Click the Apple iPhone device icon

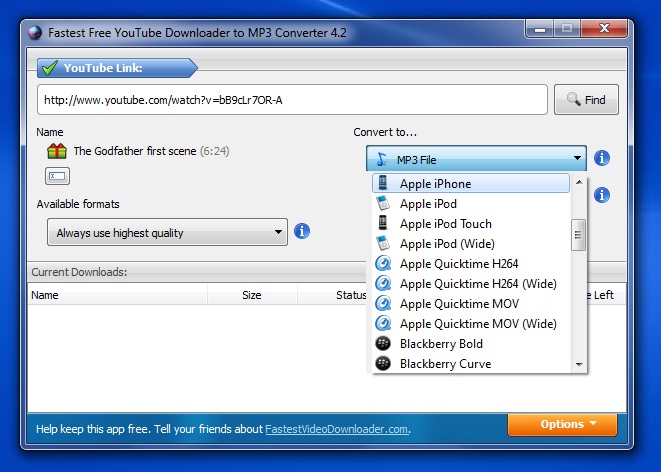point(383,183)
